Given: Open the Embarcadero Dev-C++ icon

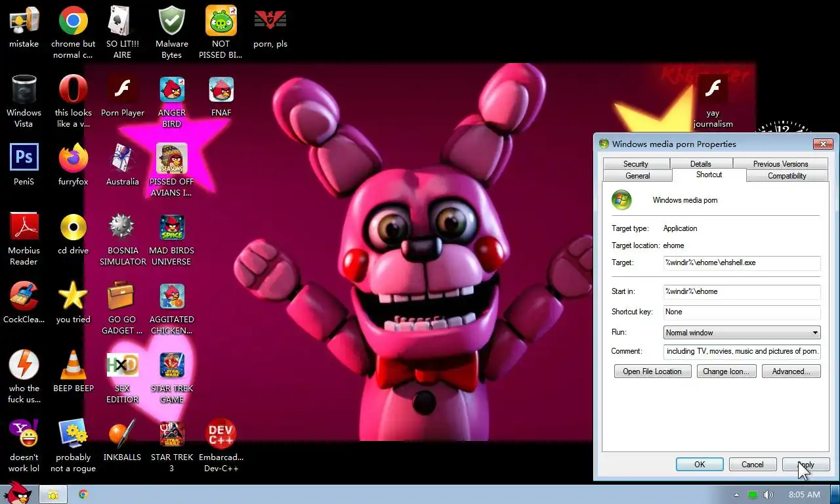Looking at the screenshot, I should click(x=221, y=445).
